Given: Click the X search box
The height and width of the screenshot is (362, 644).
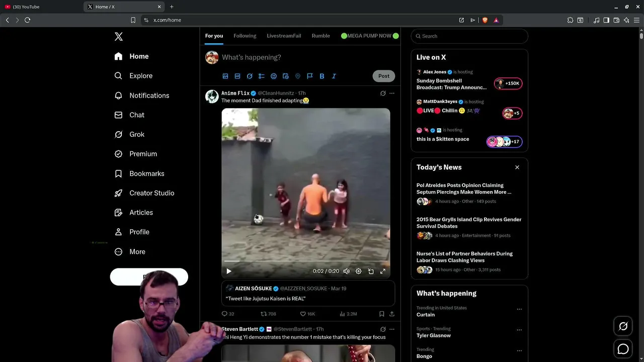Looking at the screenshot, I should pyautogui.click(x=469, y=36).
